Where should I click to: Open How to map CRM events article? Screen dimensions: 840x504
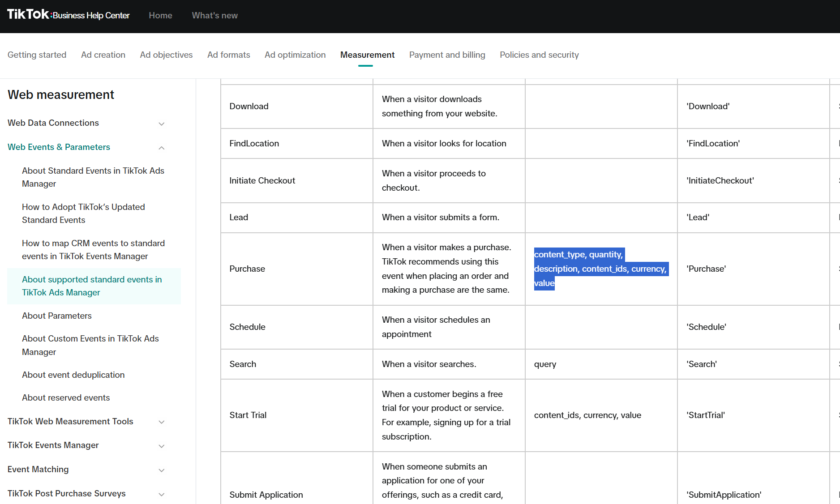pos(93,250)
